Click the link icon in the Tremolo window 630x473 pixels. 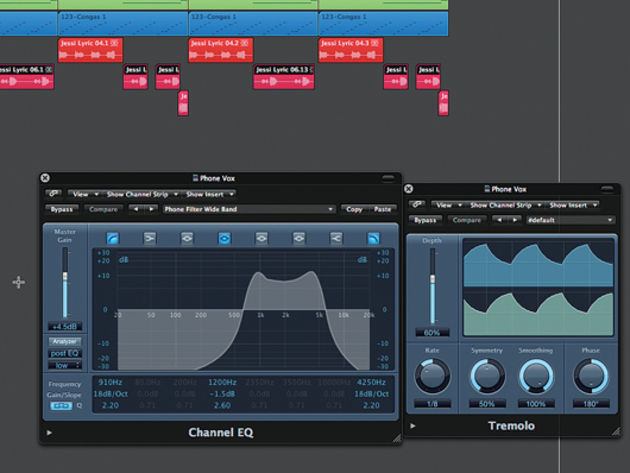pos(417,205)
